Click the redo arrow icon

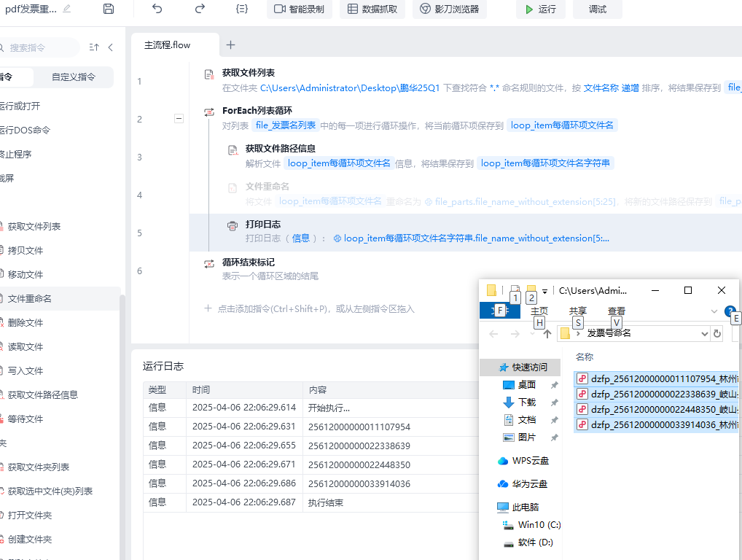click(x=200, y=9)
